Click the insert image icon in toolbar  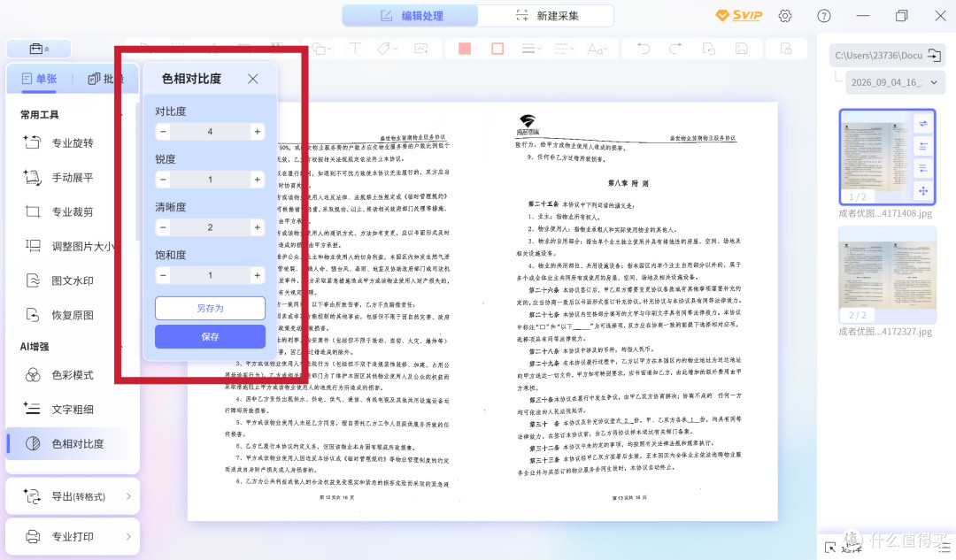[421, 49]
